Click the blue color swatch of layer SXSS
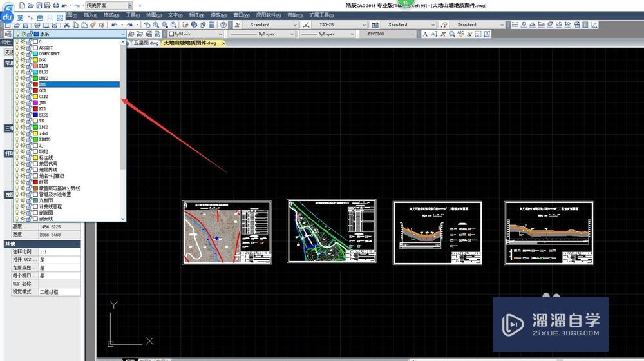644x361 pixels. (35, 115)
